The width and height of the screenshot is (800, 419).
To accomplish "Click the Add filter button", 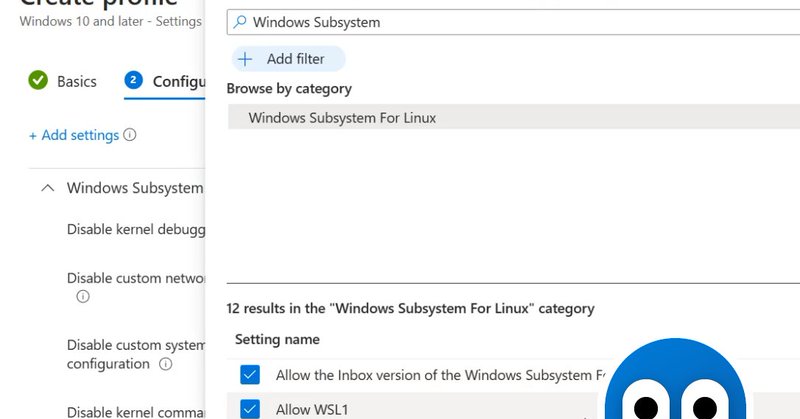I will click(288, 59).
